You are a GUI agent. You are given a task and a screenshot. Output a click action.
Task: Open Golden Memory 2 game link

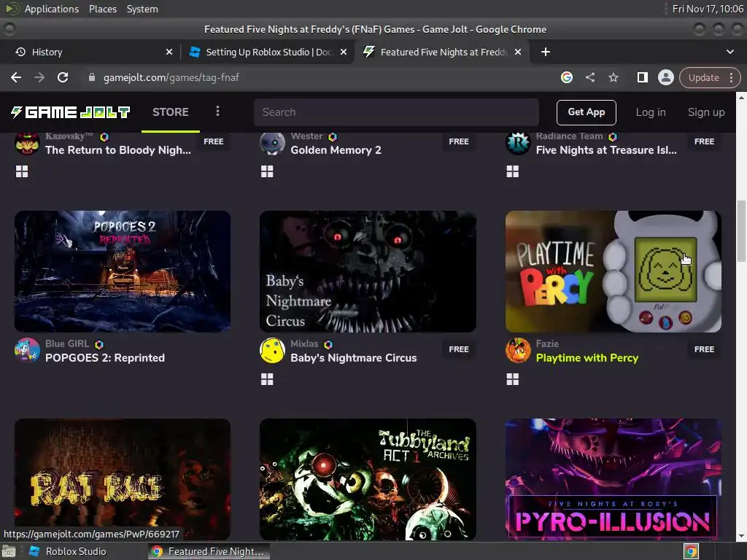point(336,150)
